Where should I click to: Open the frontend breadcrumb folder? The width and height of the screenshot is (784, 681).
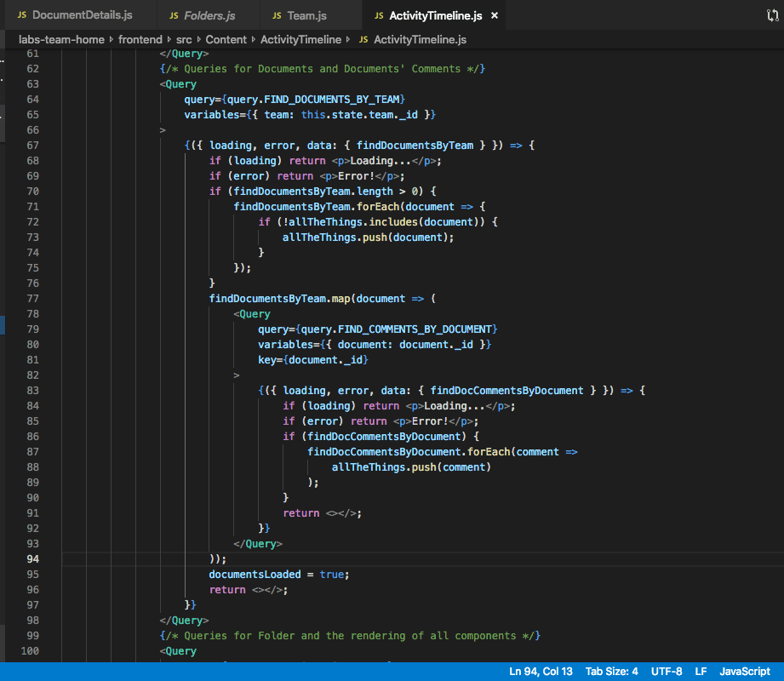141,40
